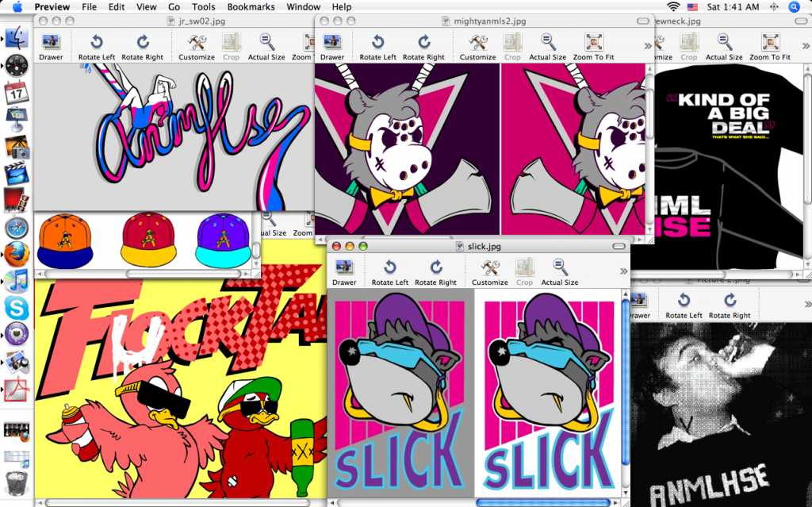The height and width of the screenshot is (507, 812).
Task: Open the File menu
Action: pos(89,6)
